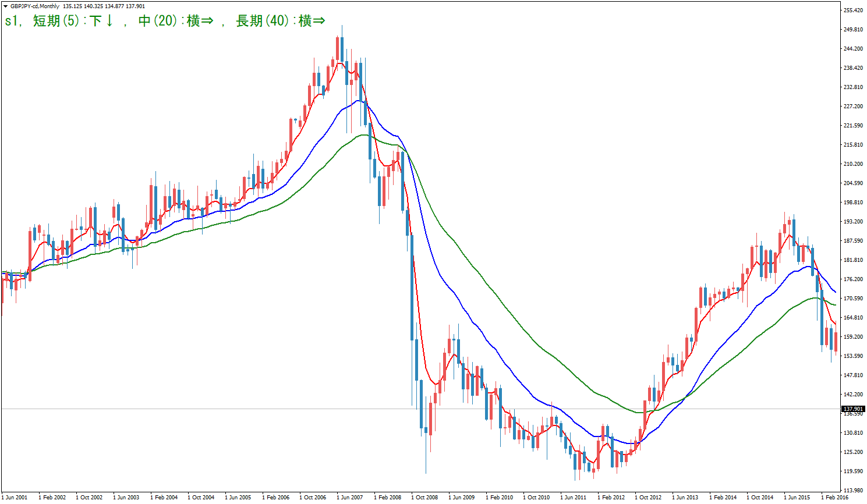
Task: Click the 119.590 price axis label
Action: click(853, 471)
